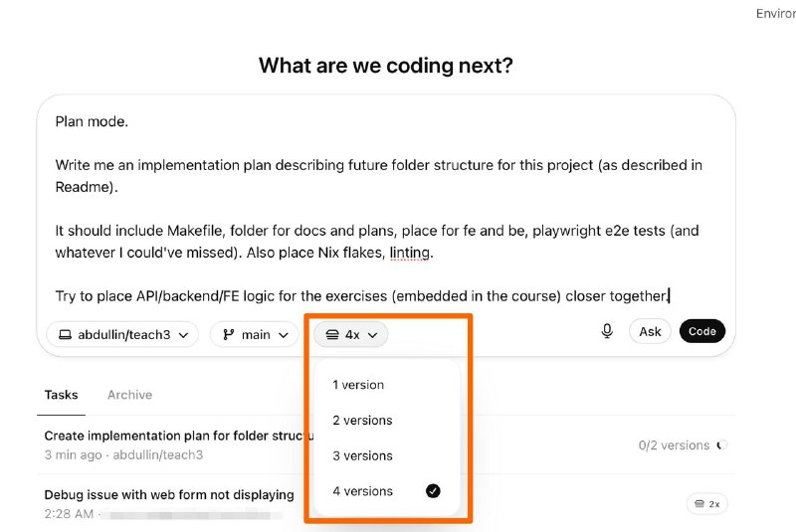Image resolution: width=796 pixels, height=532 pixels.
Task: Open the main branch dropdown chevron
Action: pos(284,335)
